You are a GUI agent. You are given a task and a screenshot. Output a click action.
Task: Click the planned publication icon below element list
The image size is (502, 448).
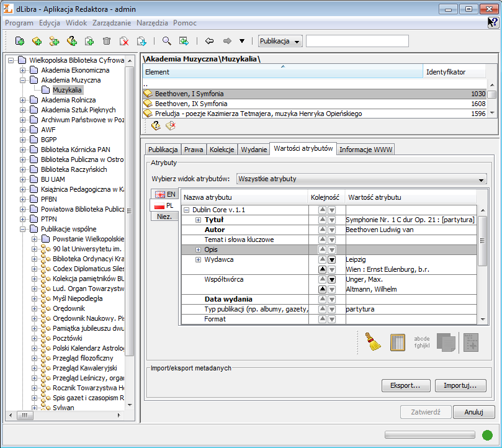(156, 126)
